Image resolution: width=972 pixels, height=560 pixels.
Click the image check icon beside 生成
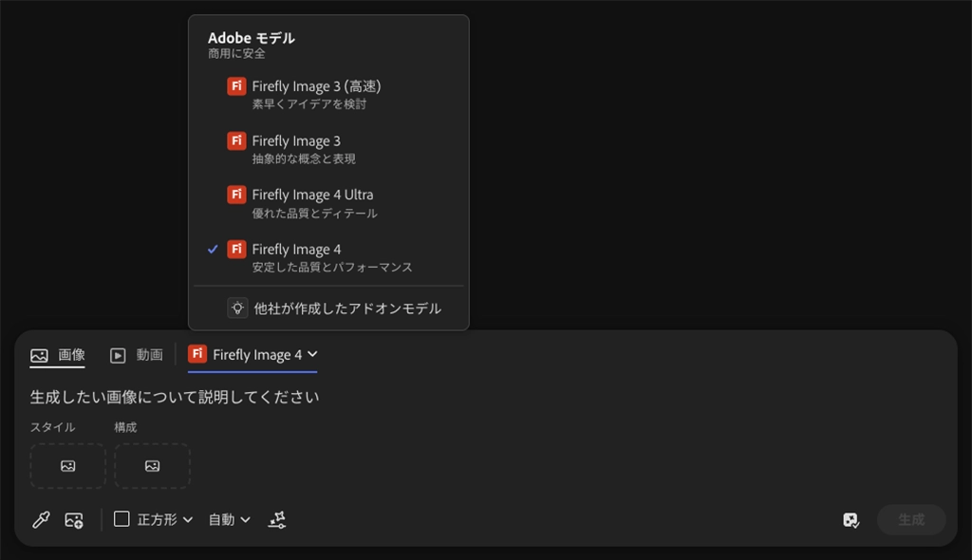coord(851,520)
